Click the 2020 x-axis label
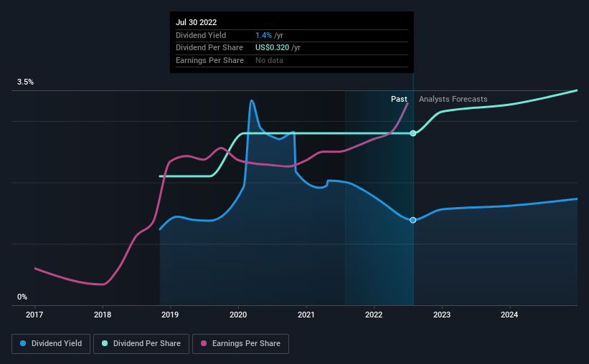This screenshot has width=589, height=364. (238, 315)
